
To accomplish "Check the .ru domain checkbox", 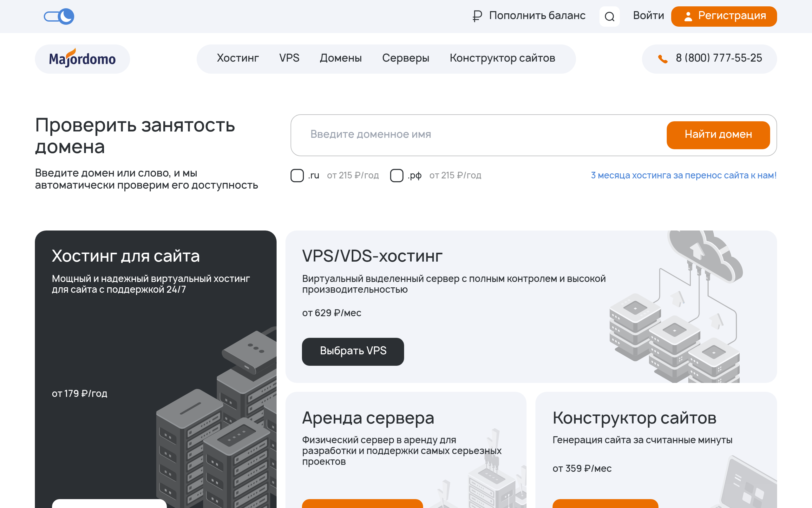I will point(297,175).
